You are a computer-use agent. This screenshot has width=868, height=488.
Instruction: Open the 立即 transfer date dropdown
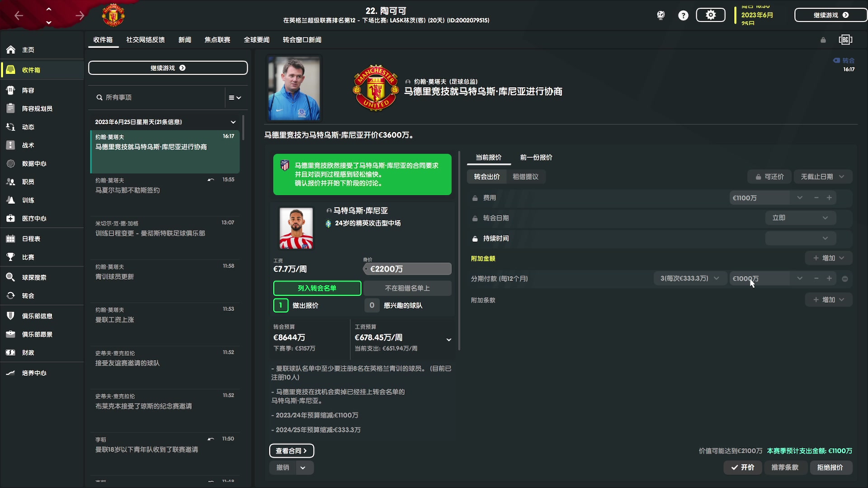pos(800,218)
